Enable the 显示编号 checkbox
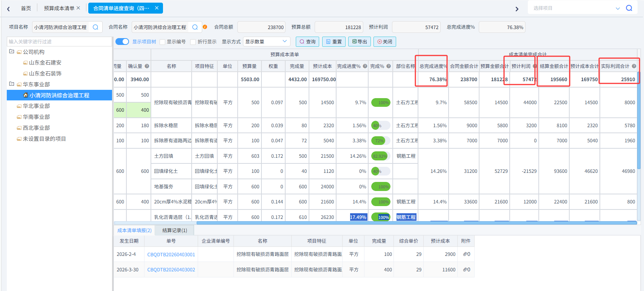Screen dimensions: 644x291 162,42
